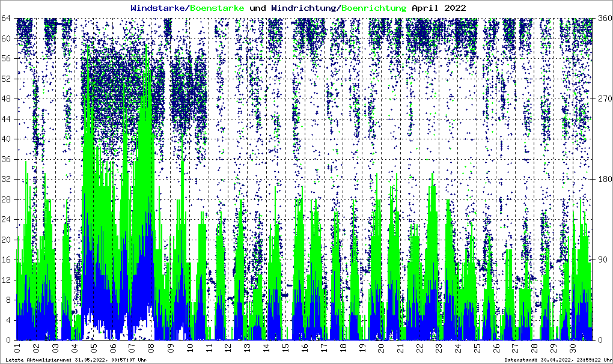Click the 44 label on the wind speed axis
This screenshot has height=364, width=613.
click(x=5, y=119)
